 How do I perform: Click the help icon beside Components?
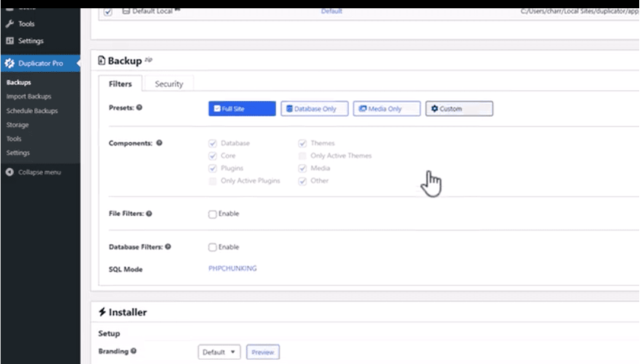160,143
